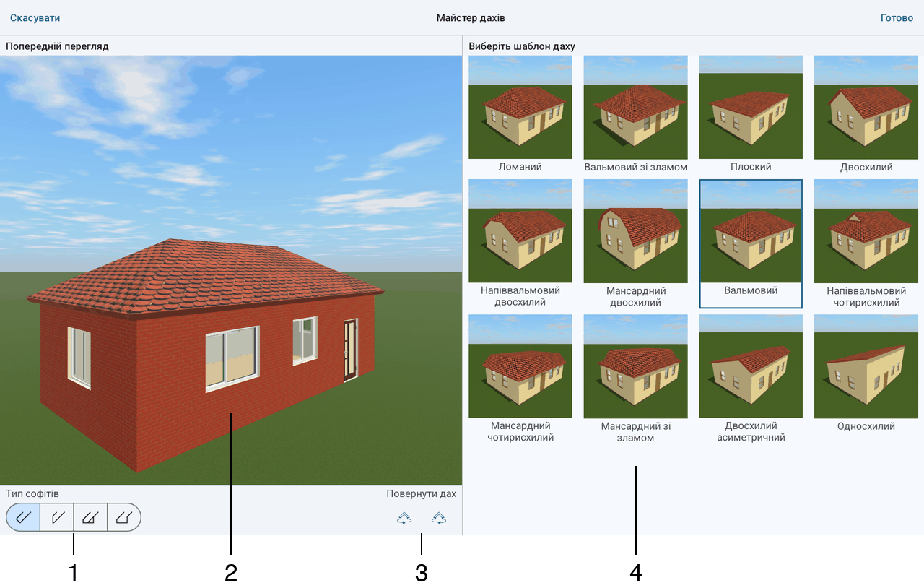Click the 3D house preview view
This screenshot has width=924, height=588.
231,270
